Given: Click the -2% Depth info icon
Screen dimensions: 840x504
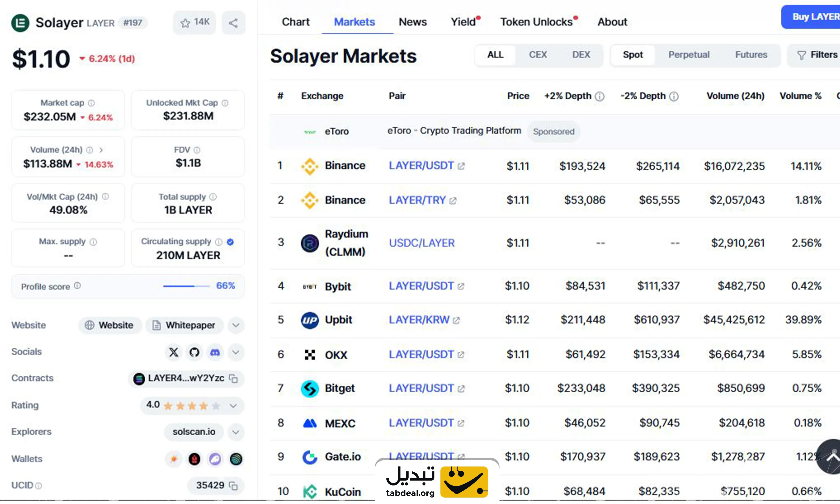Looking at the screenshot, I should click(x=674, y=97).
